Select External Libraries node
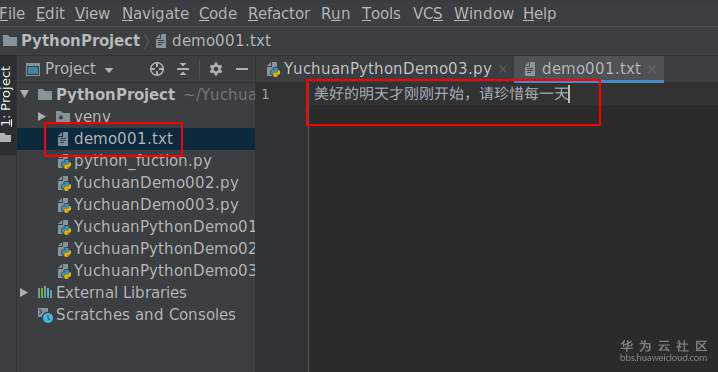Image resolution: width=718 pixels, height=372 pixels. (121, 292)
